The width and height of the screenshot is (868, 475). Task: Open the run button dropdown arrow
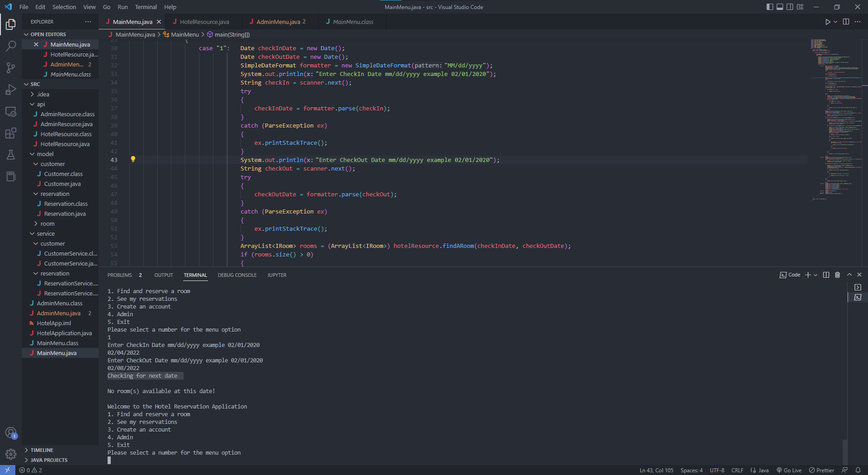835,22
